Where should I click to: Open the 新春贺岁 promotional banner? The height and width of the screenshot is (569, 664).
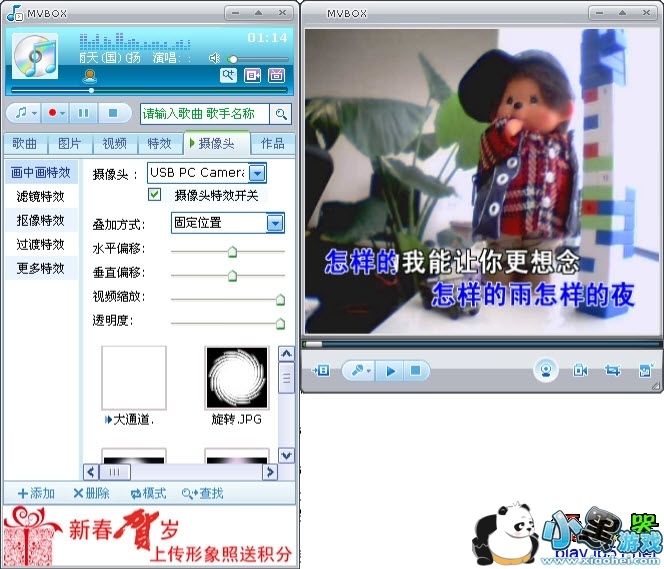point(149,536)
